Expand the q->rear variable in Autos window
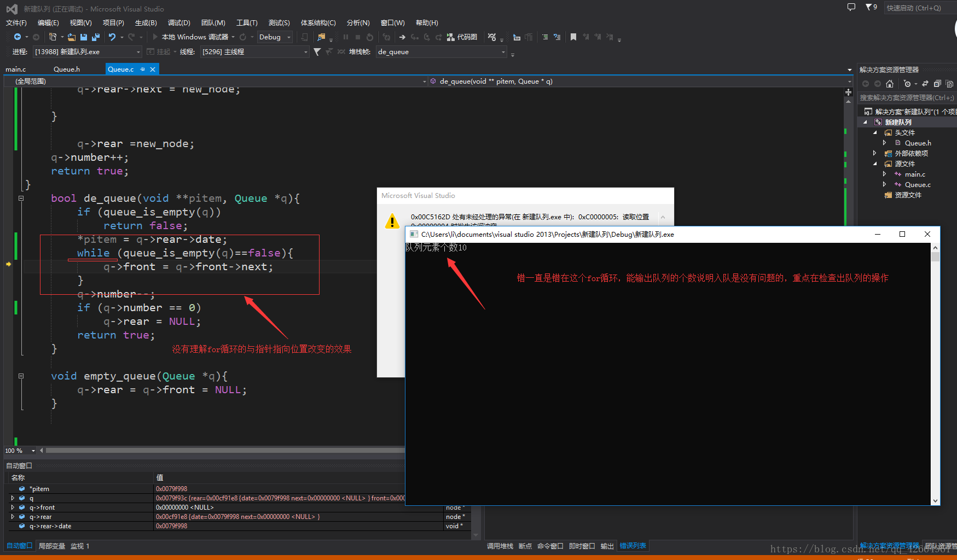 pyautogui.click(x=13, y=517)
